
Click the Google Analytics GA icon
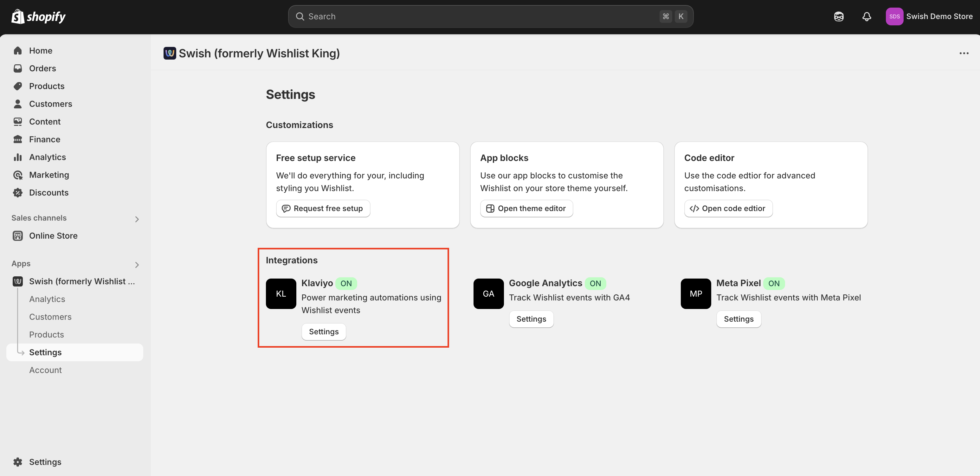(488, 293)
